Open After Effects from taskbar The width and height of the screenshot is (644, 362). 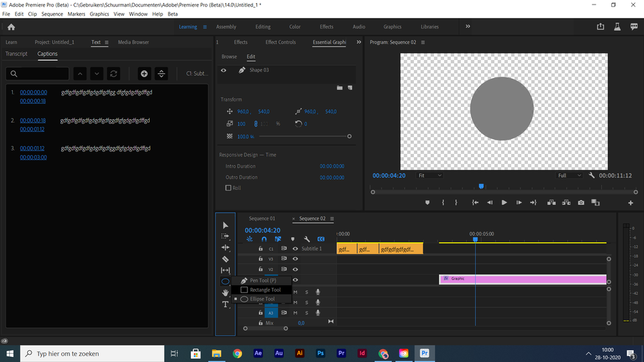(x=258, y=354)
